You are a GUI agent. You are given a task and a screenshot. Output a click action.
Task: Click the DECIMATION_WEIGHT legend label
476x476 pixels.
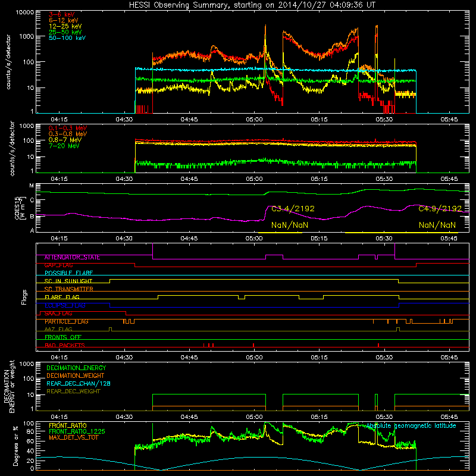[76, 376]
